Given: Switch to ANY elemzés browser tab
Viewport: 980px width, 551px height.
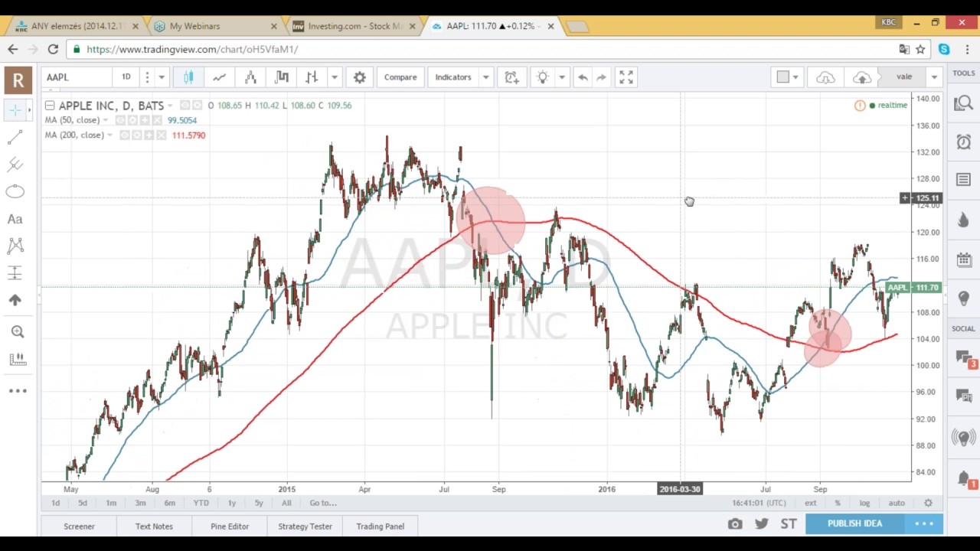Looking at the screenshot, I should [77, 26].
